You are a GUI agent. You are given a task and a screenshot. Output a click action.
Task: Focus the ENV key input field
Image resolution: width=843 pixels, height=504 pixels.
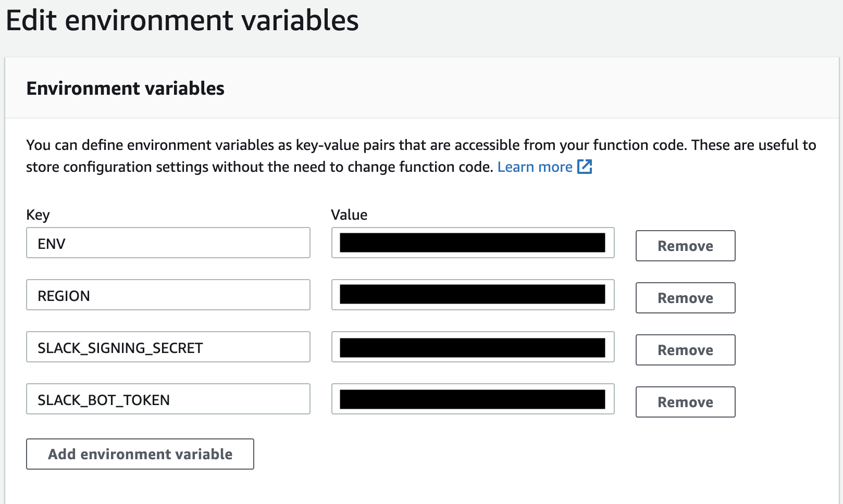click(x=168, y=243)
